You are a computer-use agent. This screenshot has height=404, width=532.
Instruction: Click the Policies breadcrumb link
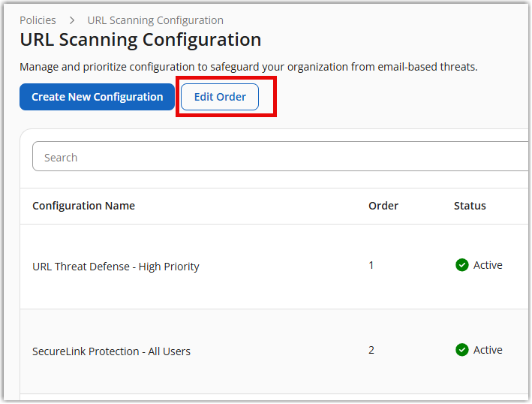pyautogui.click(x=38, y=20)
